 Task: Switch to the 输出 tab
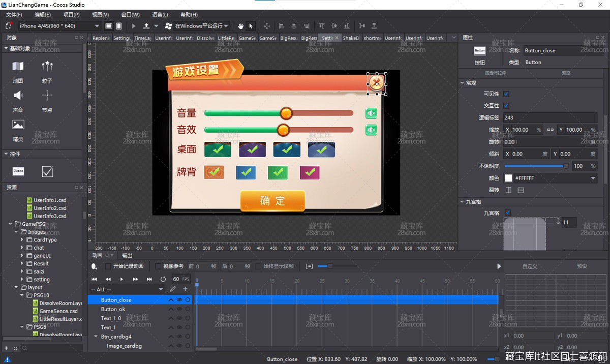(127, 255)
